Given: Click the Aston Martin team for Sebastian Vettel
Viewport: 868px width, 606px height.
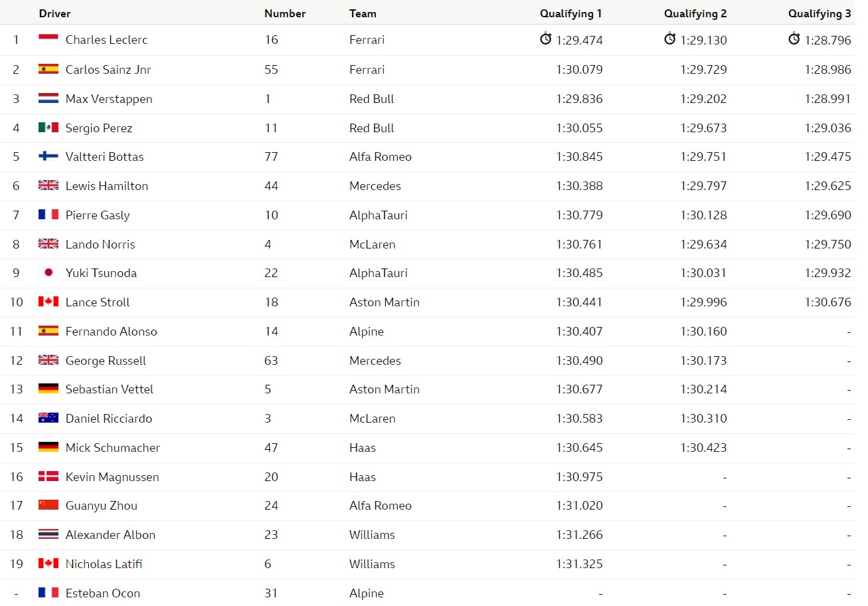Looking at the screenshot, I should tap(385, 389).
